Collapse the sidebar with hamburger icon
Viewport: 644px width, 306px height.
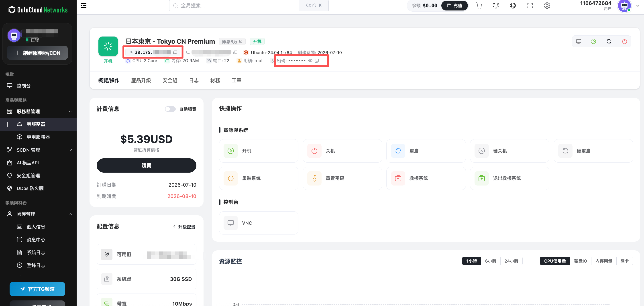tap(84, 6)
